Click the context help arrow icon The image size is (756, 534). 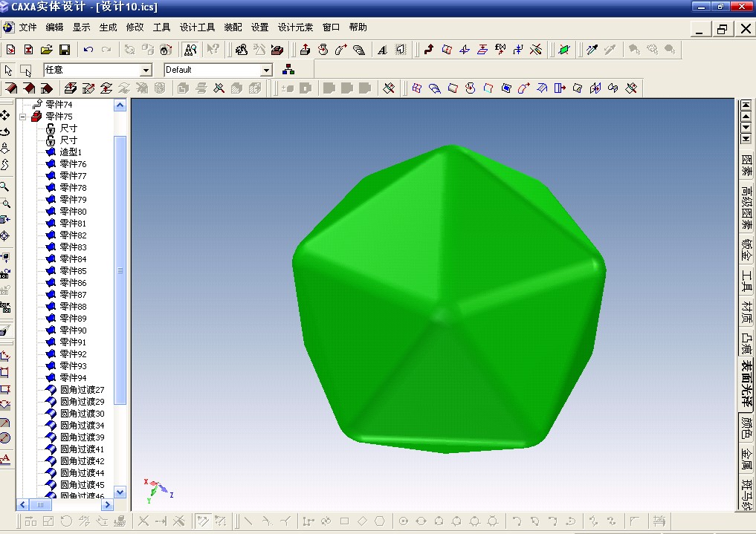[213, 49]
